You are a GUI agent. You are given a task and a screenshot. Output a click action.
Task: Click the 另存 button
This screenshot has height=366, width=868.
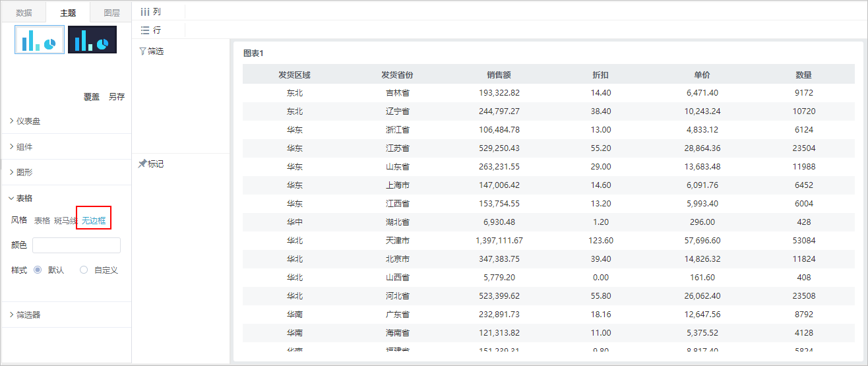[x=117, y=97]
